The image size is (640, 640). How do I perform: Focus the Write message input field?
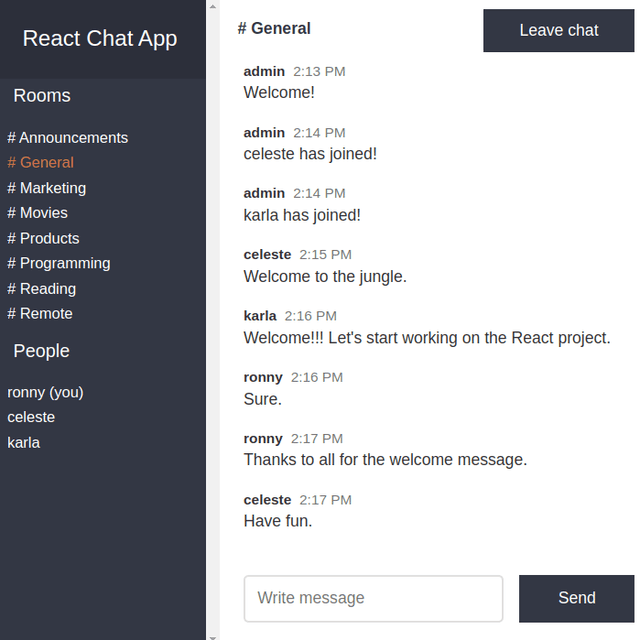[x=373, y=598]
